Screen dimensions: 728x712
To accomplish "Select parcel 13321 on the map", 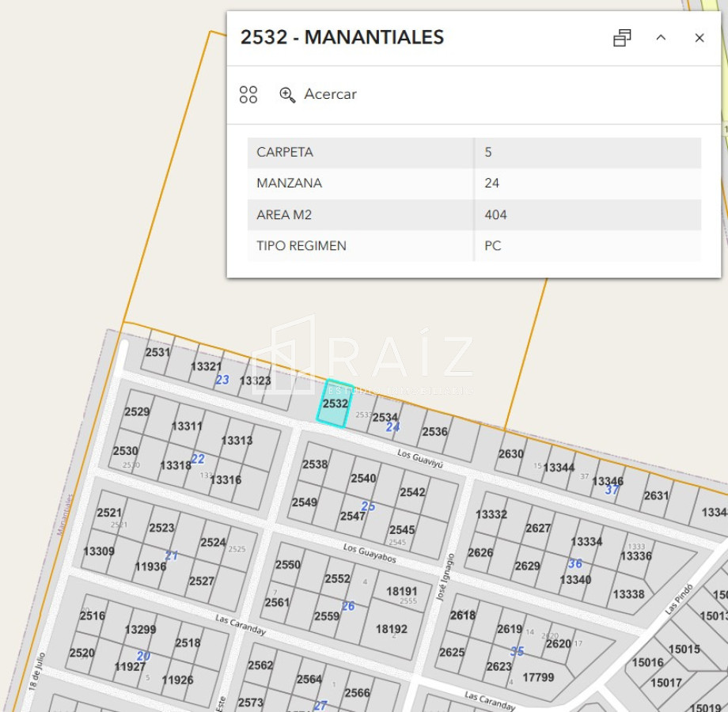I will point(207,366).
